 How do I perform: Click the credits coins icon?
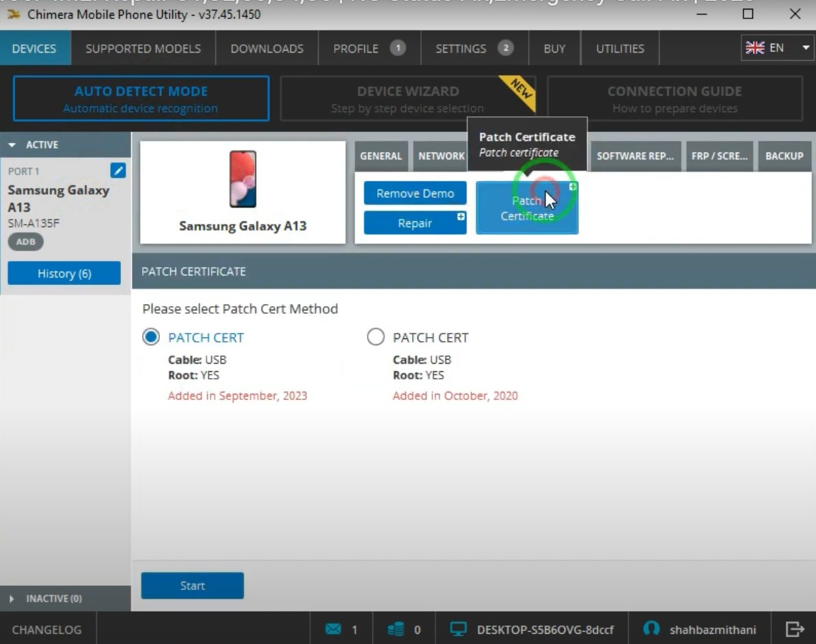(x=396, y=629)
